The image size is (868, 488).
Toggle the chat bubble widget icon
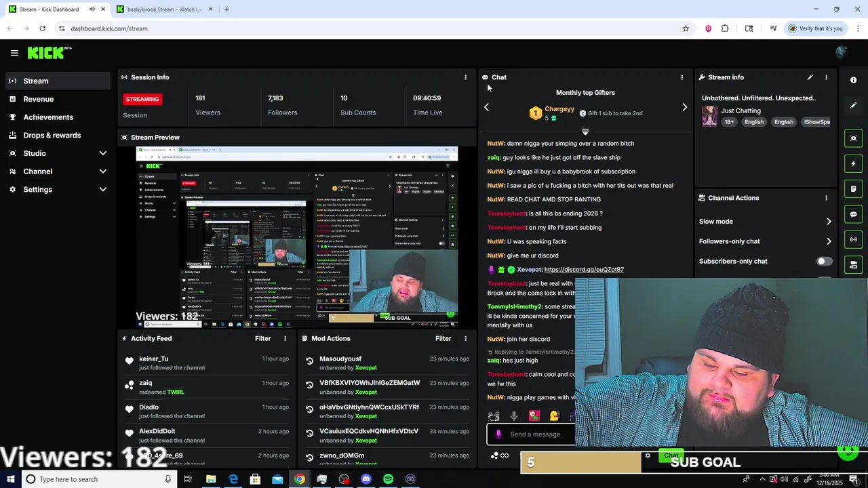(853, 214)
